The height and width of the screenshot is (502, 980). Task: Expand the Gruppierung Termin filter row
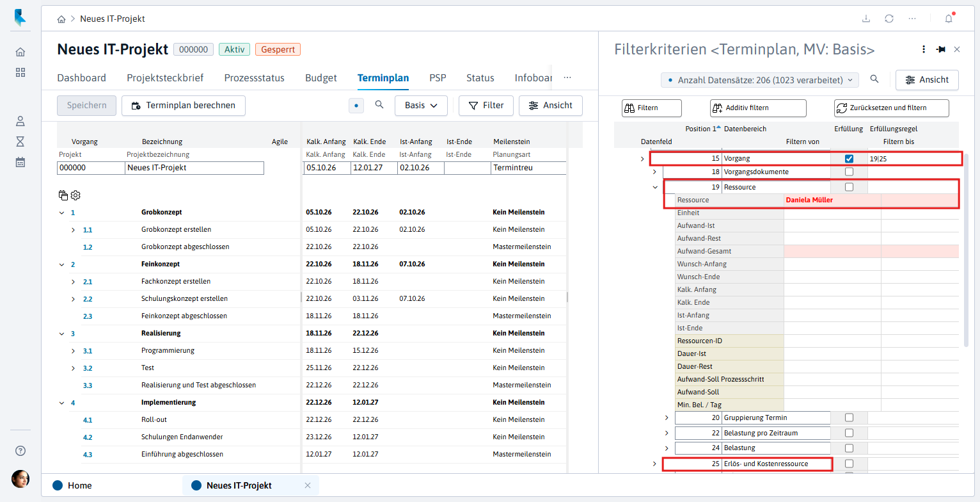pyautogui.click(x=667, y=417)
